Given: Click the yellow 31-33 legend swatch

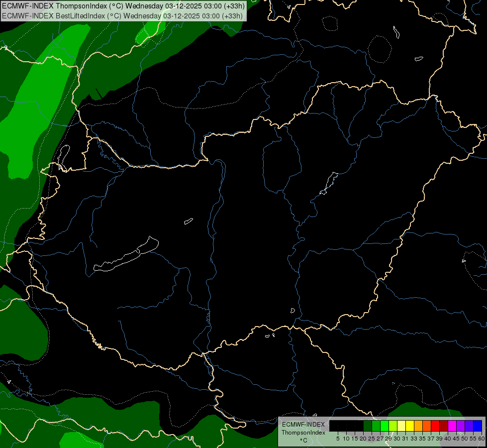Looking at the screenshot, I should 410,426.
